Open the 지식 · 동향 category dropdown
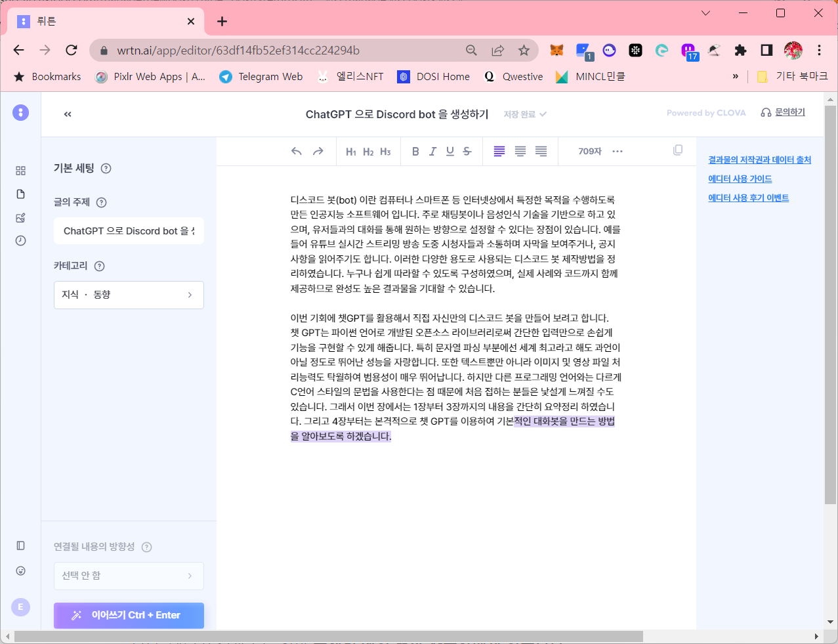Screen dimensions: 838x644 pos(129,295)
